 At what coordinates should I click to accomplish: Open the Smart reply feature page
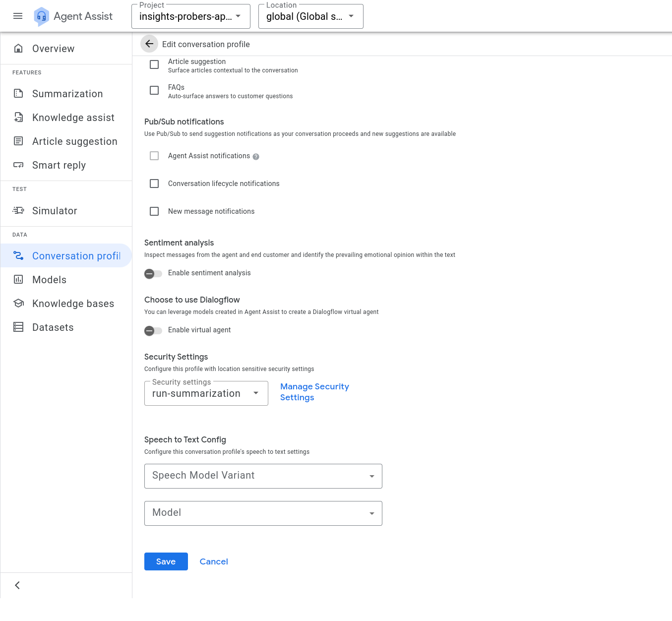[x=59, y=165]
